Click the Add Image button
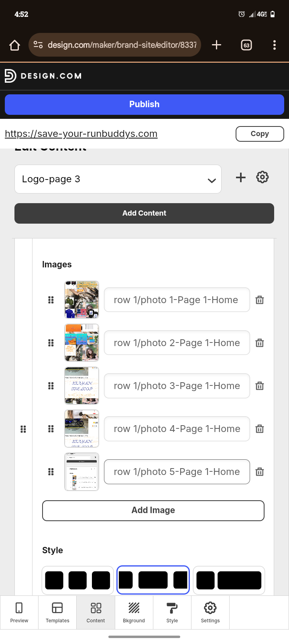 (153, 510)
